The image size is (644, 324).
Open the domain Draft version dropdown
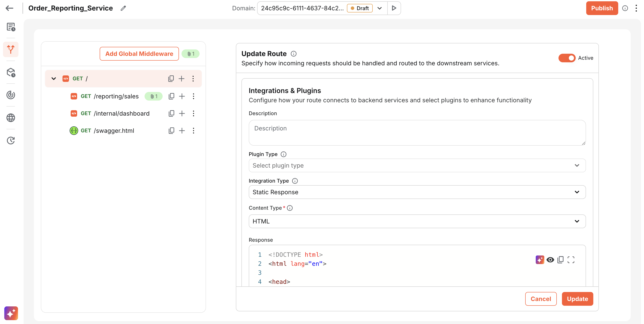(379, 8)
